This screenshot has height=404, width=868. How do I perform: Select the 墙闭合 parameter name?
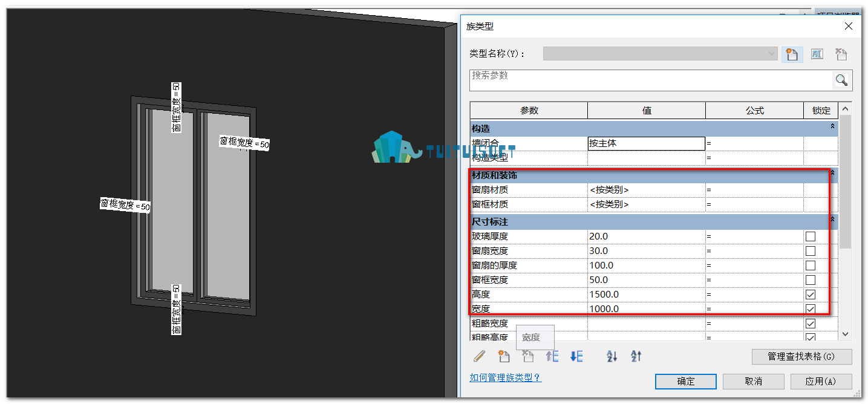[x=485, y=144]
